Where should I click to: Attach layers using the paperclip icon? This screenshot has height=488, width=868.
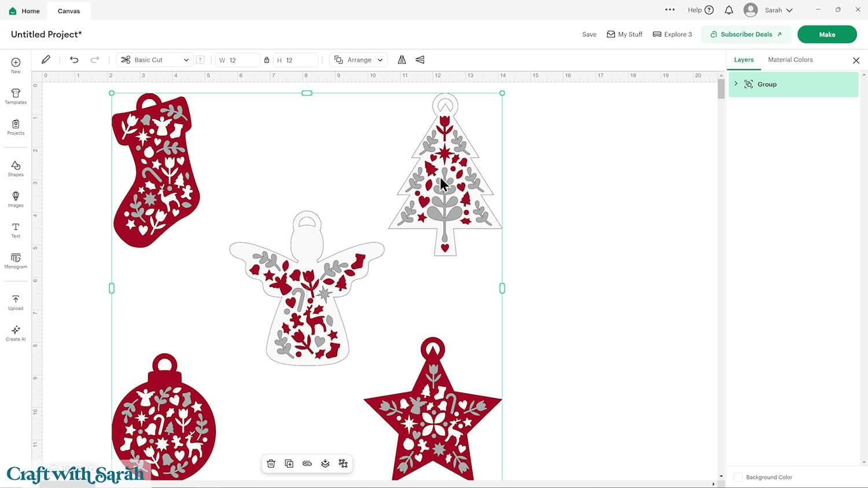(x=307, y=464)
